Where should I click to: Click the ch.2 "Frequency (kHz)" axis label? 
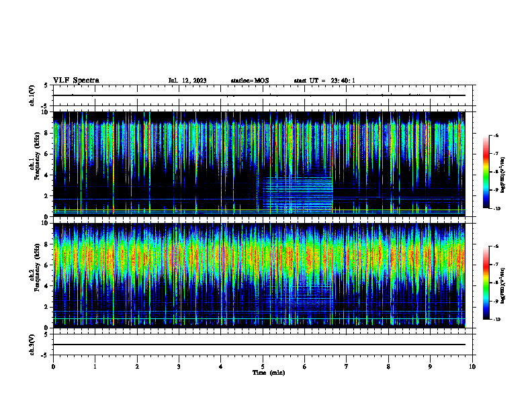[x=37, y=267]
